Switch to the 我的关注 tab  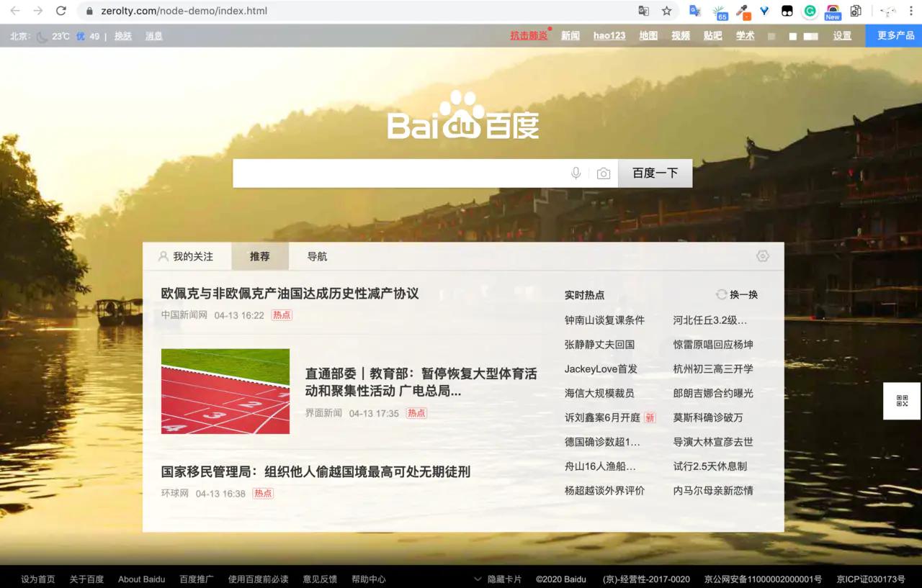188,255
